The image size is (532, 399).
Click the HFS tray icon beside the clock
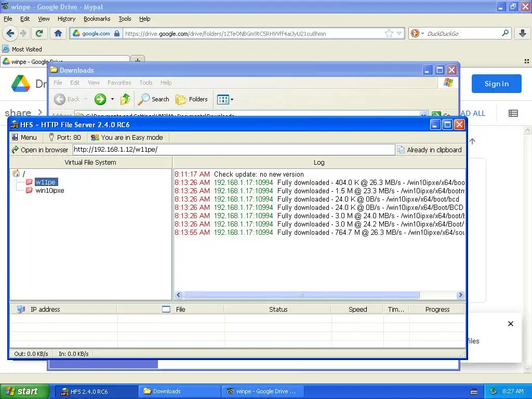click(494, 391)
